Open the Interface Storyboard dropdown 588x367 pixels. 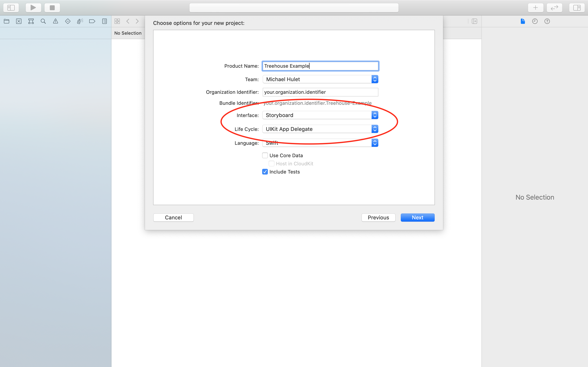(x=320, y=115)
